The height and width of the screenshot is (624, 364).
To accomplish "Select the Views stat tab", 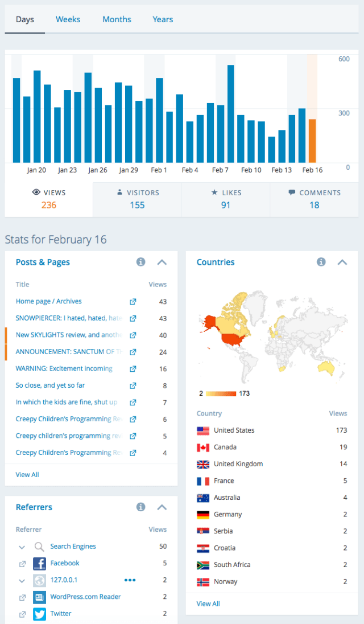I will click(49, 199).
